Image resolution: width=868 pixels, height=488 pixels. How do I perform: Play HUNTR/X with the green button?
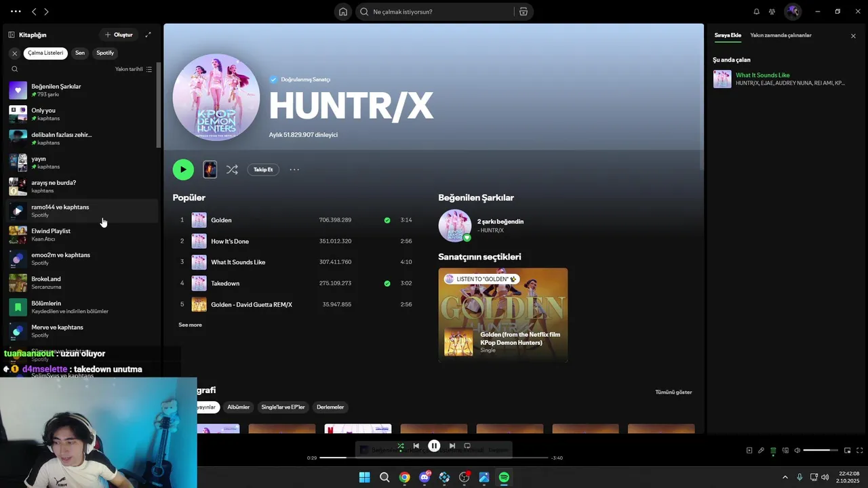(x=183, y=169)
